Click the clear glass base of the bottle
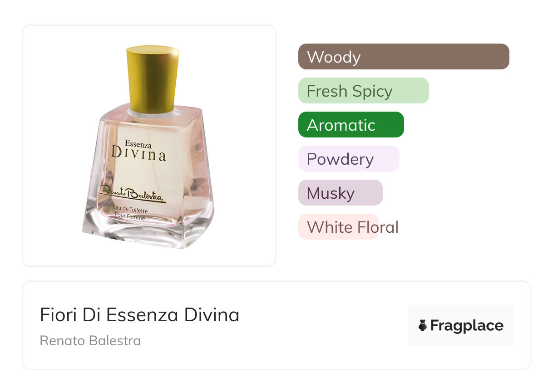 click(x=145, y=234)
